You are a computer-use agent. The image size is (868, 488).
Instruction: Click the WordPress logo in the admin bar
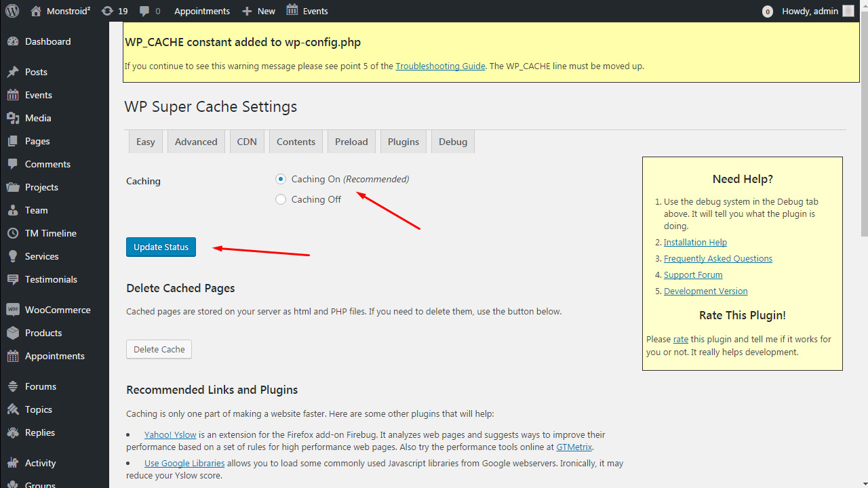[x=12, y=10]
